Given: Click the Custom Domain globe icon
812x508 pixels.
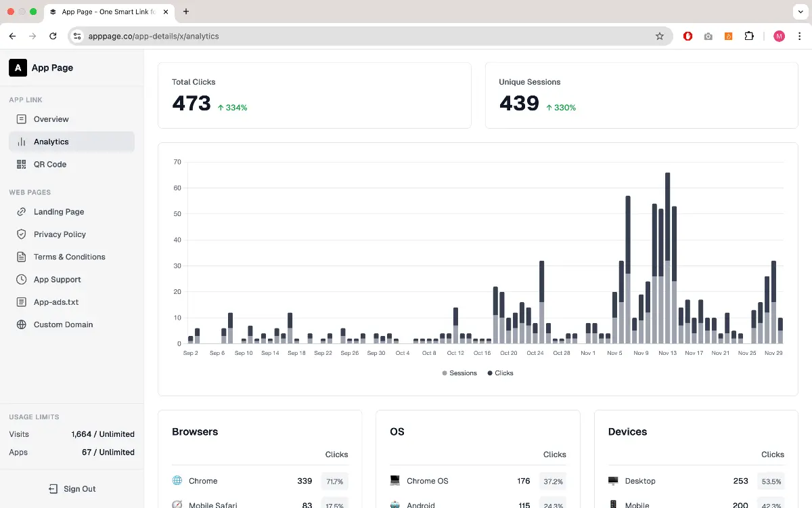Looking at the screenshot, I should pos(21,324).
